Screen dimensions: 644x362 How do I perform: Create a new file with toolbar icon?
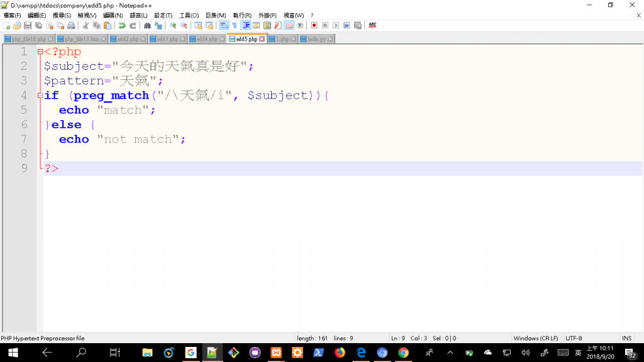click(x=6, y=25)
